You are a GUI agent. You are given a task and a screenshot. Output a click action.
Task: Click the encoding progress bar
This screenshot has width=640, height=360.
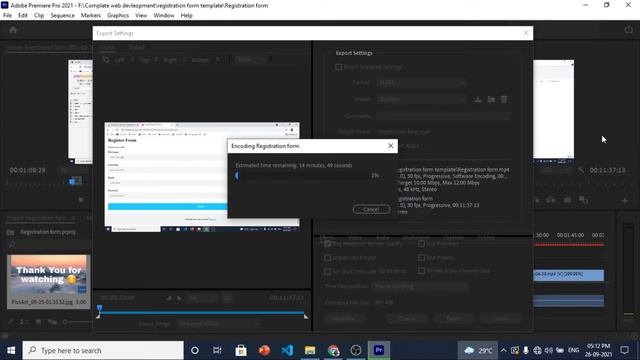coord(302,176)
